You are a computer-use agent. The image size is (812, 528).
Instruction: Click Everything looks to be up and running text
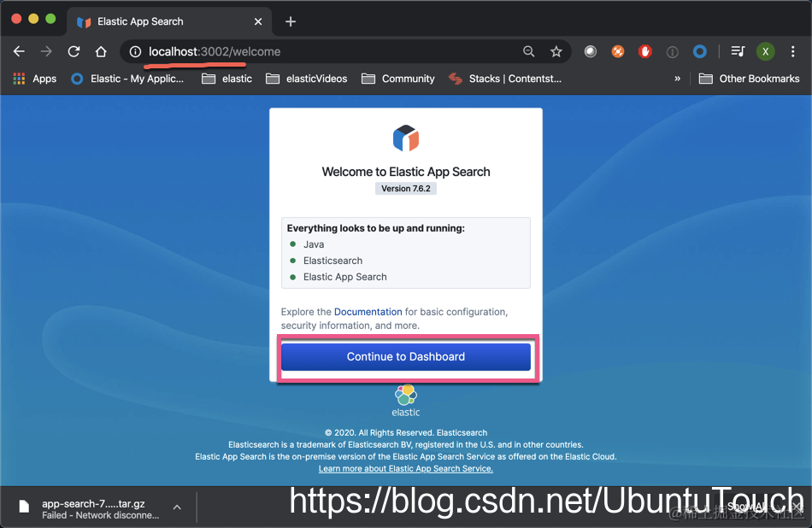[376, 228]
